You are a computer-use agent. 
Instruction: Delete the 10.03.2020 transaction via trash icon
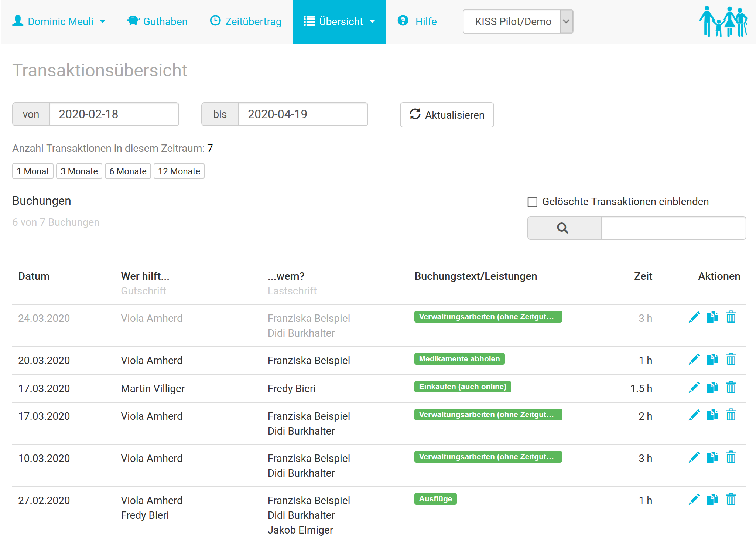[731, 457]
